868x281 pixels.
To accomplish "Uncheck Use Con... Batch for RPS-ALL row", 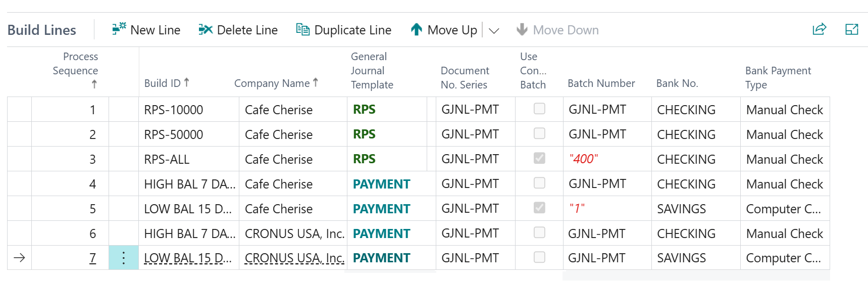I will (x=539, y=158).
